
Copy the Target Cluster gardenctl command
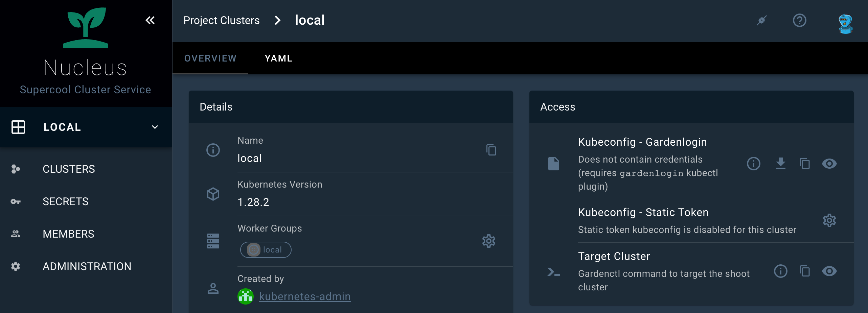click(x=805, y=271)
